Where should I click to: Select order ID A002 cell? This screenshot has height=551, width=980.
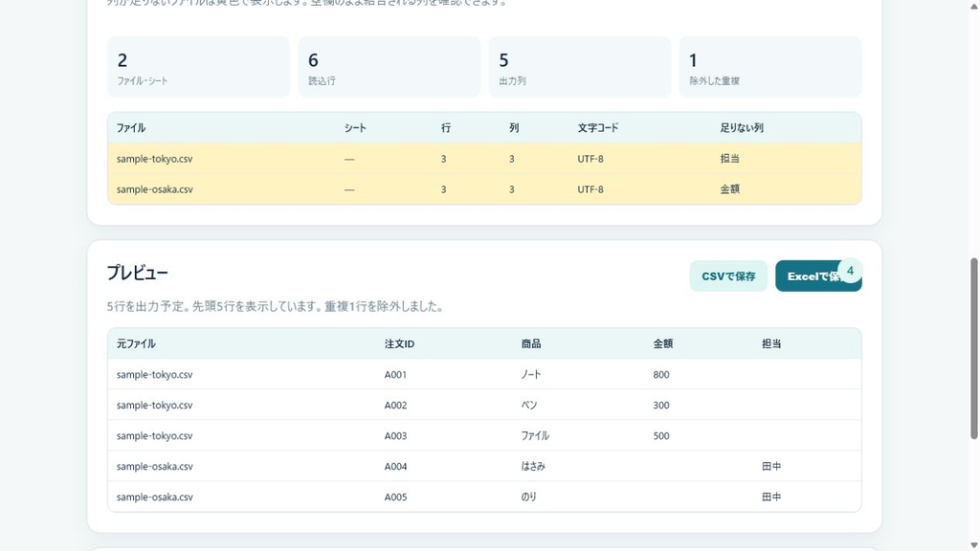click(395, 406)
